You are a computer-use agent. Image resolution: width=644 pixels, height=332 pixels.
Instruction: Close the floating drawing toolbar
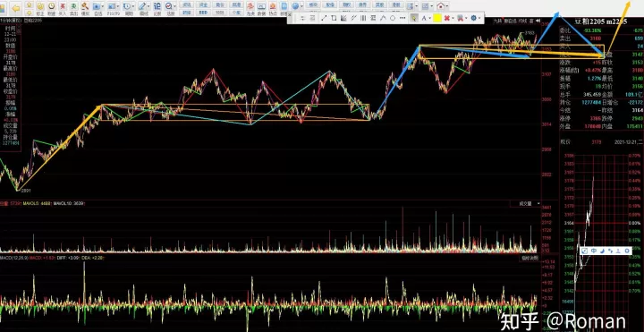click(290, 14)
